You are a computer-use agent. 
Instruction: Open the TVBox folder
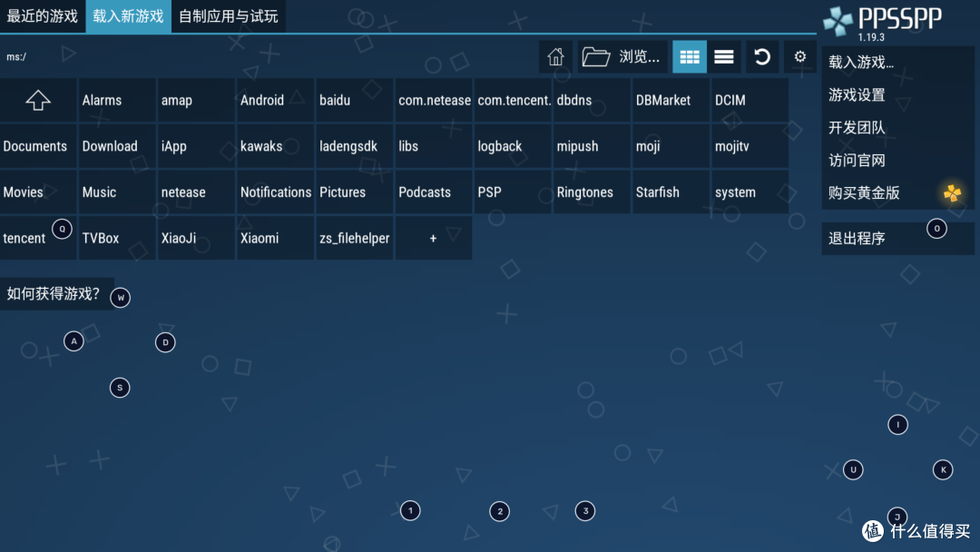click(117, 238)
